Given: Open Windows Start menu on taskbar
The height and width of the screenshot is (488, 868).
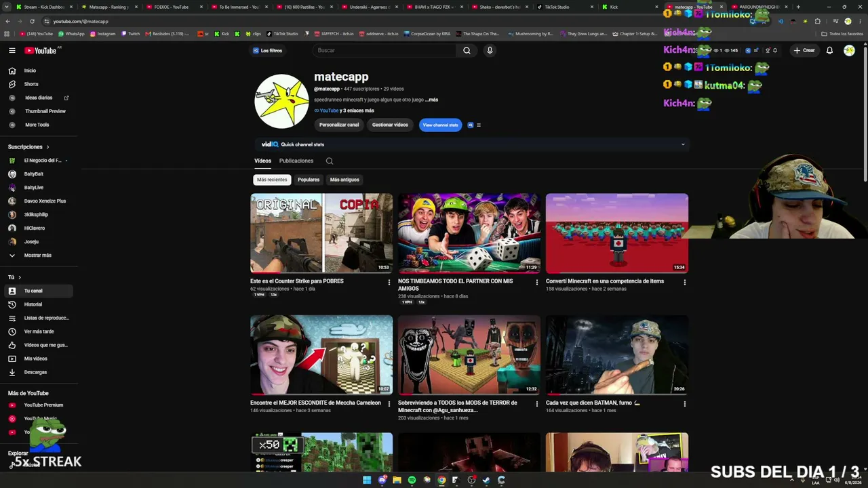Looking at the screenshot, I should [367, 480].
